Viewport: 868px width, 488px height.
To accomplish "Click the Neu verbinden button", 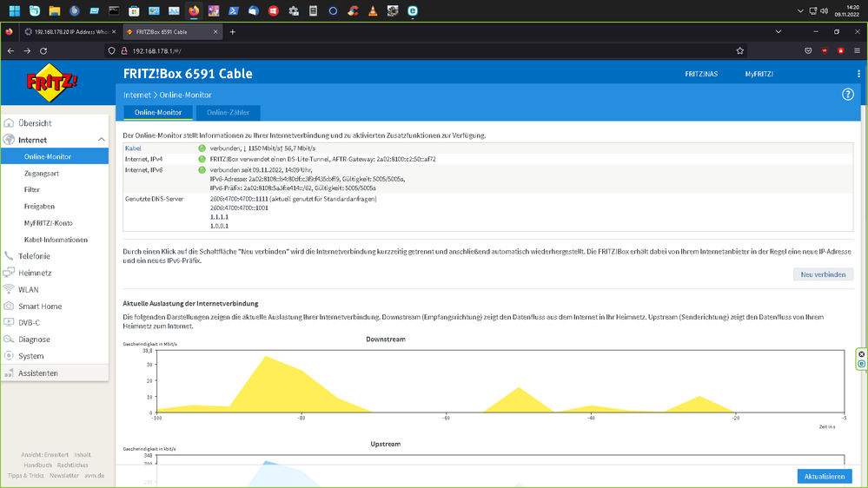I will pos(823,274).
